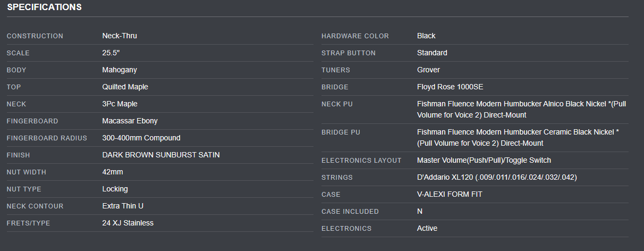Click the SPECIFICATIONS heading

coord(44,7)
